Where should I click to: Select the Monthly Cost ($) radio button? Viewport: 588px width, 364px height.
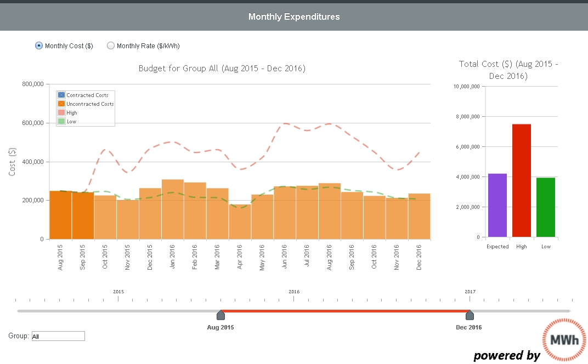(x=39, y=46)
